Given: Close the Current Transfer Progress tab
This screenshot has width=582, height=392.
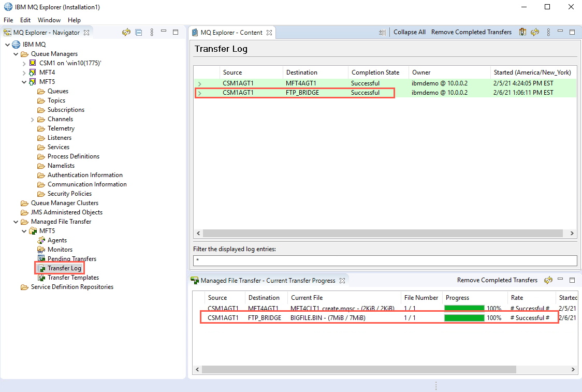Looking at the screenshot, I should click(342, 281).
